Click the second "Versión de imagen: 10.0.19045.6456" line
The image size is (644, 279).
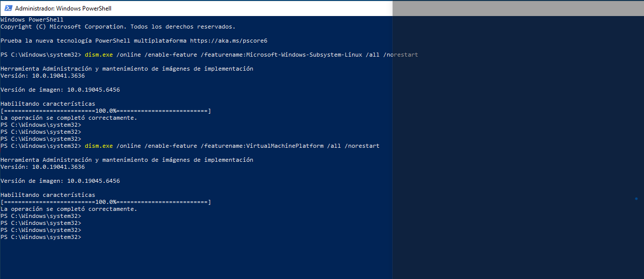click(x=60, y=181)
